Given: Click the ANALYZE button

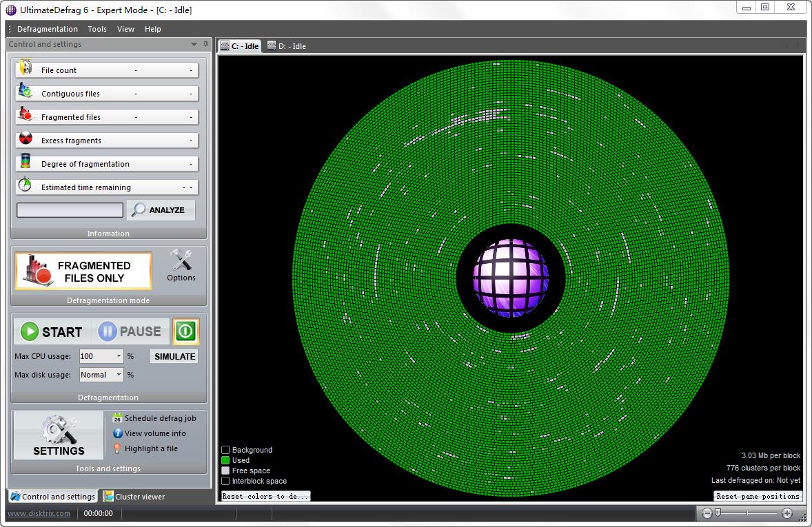Looking at the screenshot, I should click(161, 209).
